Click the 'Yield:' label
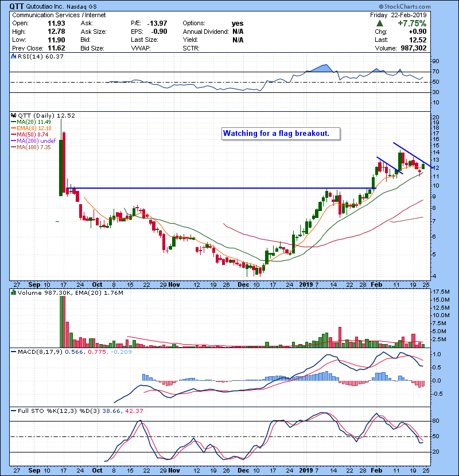The width and height of the screenshot is (459, 476). [190, 40]
